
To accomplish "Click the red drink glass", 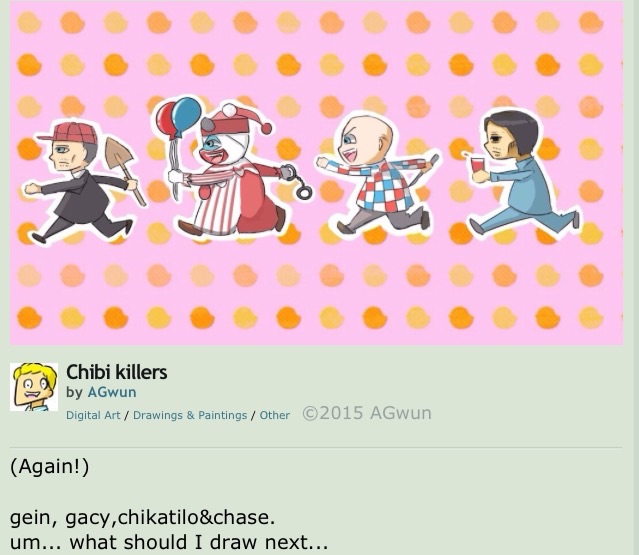I will coord(477,165).
